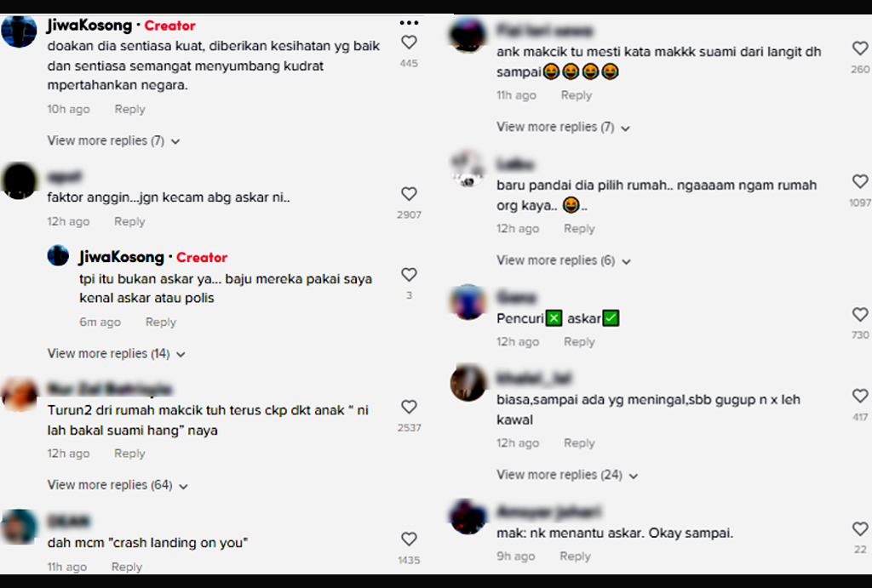Like the 'faktor anggin' comment

[x=409, y=193]
